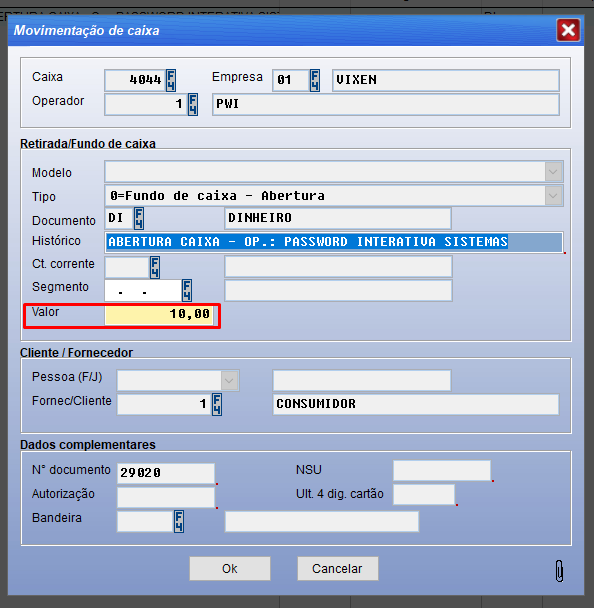Click the Nº documento field
The height and width of the screenshot is (608, 594).
166,473
